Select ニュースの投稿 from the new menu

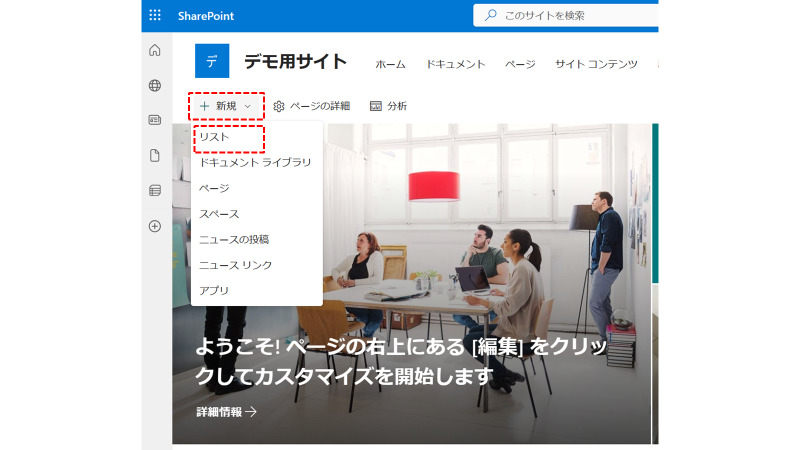click(257, 239)
